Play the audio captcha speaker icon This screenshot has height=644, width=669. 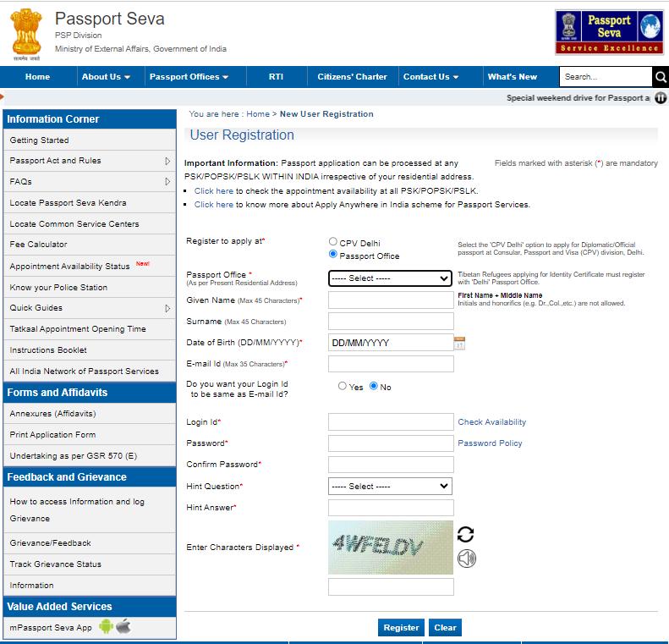click(x=466, y=558)
